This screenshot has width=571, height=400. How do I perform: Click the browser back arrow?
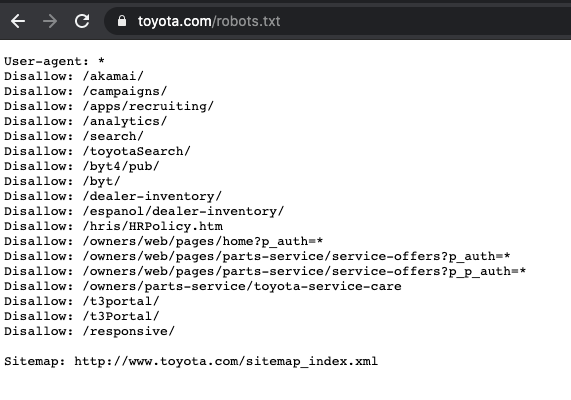tap(18, 21)
